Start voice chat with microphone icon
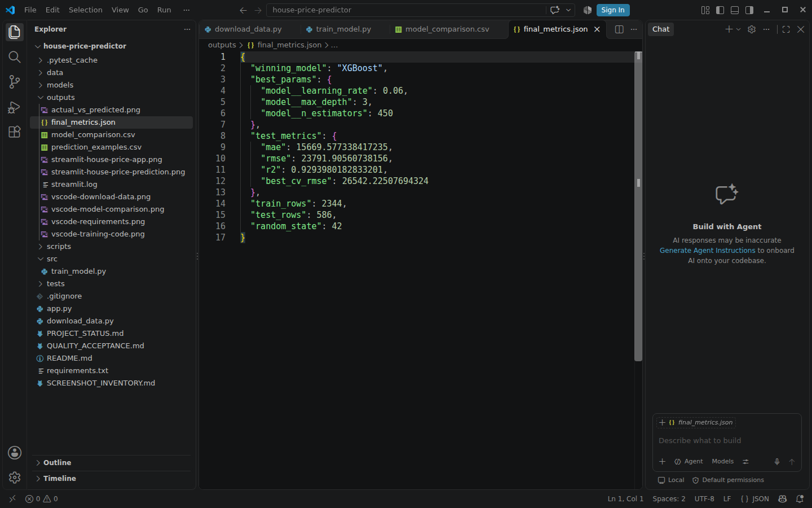The image size is (812, 508). pos(777,462)
